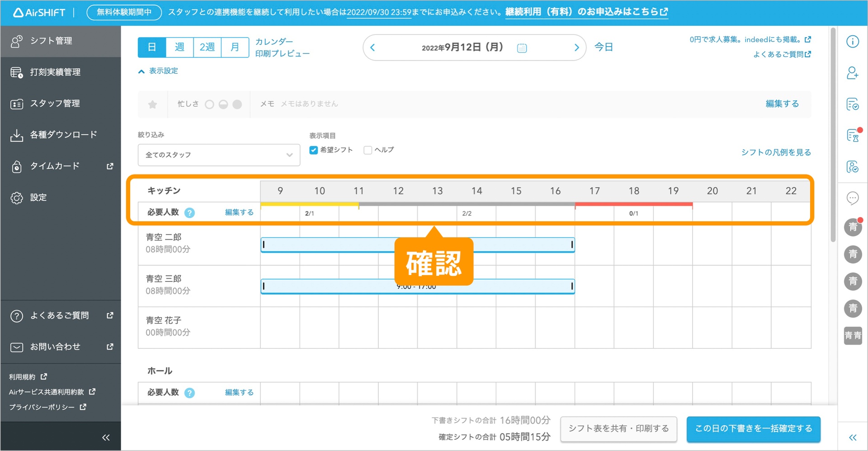
Task: Enable the ヘルプ checkbox
Action: (368, 150)
